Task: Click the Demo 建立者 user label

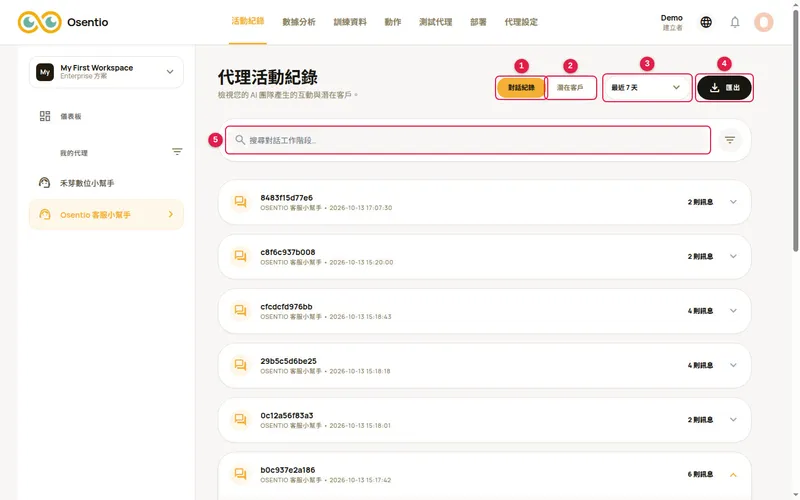Action: [x=671, y=22]
